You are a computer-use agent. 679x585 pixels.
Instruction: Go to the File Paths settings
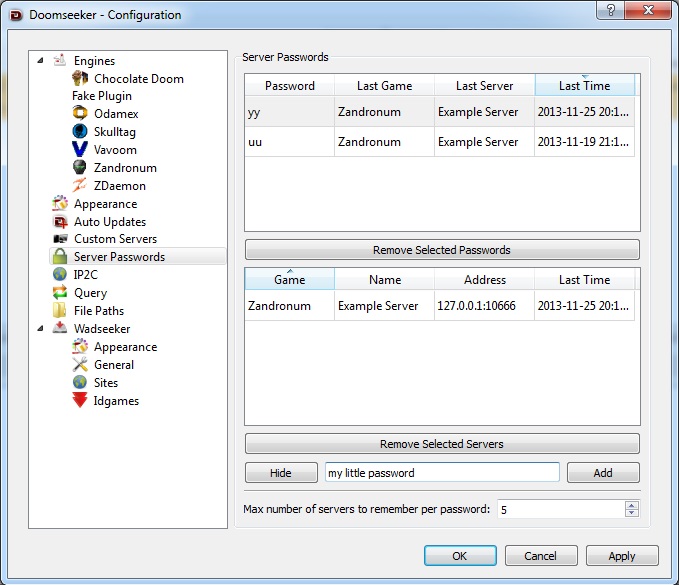click(99, 311)
